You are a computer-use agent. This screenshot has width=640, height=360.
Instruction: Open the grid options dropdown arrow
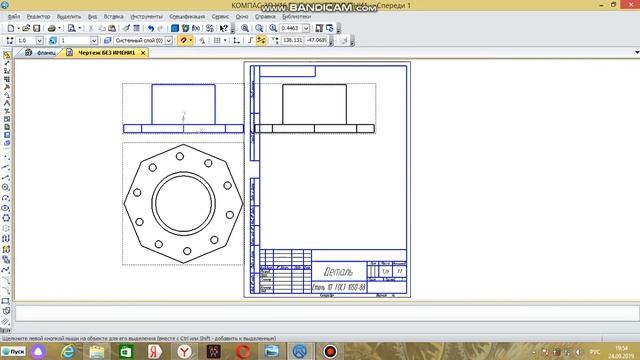pos(225,40)
